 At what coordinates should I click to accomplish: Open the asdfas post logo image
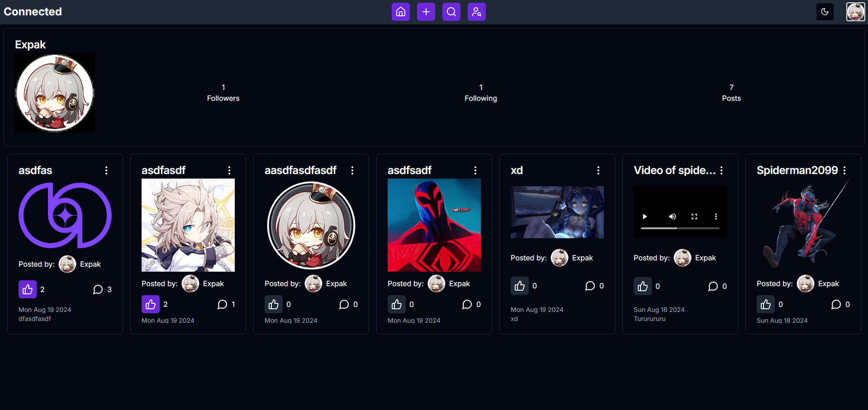coord(65,216)
